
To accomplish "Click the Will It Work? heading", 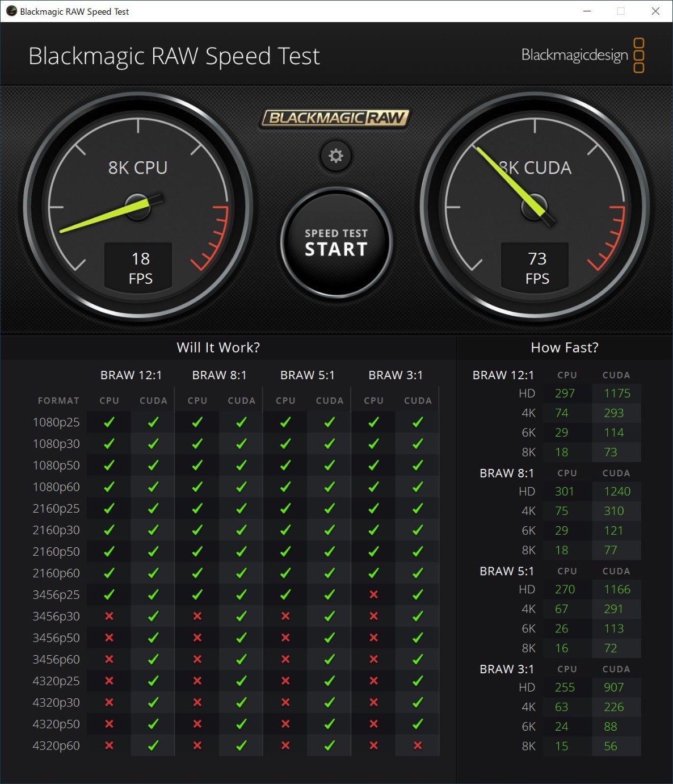I will pyautogui.click(x=218, y=347).
